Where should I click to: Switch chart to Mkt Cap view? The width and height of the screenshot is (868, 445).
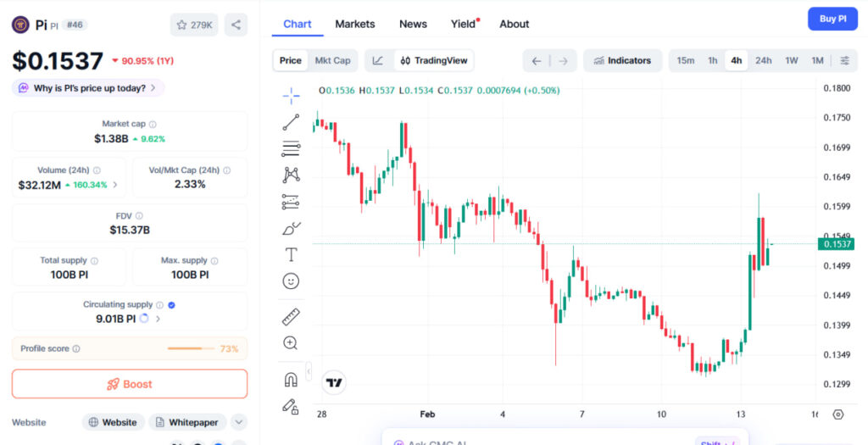click(x=332, y=60)
